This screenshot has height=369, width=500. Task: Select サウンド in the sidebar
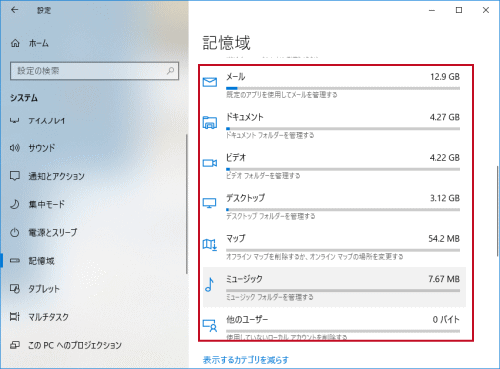point(42,148)
